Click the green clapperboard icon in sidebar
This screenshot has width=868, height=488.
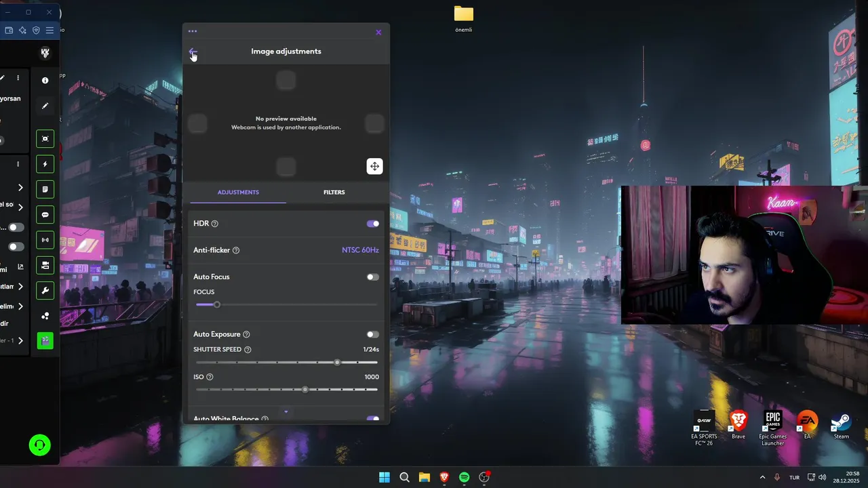pos(45,341)
